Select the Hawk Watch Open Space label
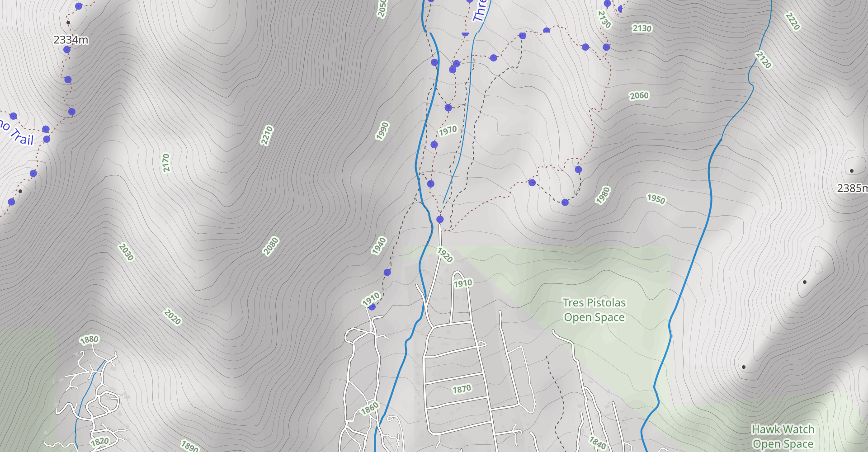868x452 pixels. (x=783, y=436)
